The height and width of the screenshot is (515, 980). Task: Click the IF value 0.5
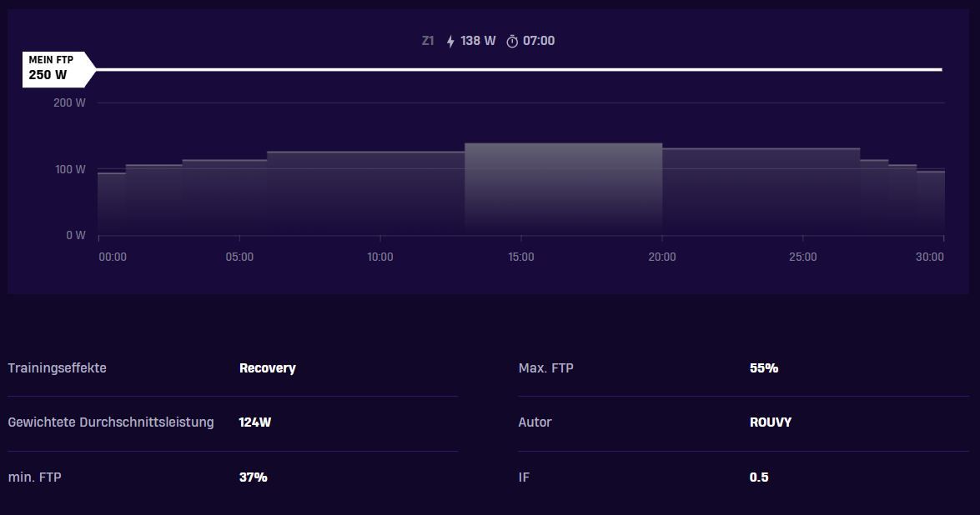coord(759,477)
